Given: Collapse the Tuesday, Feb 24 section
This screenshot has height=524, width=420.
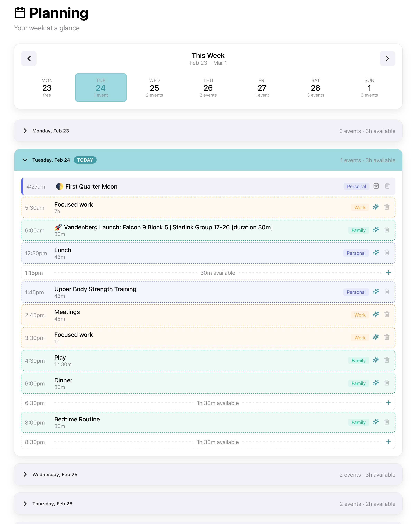Looking at the screenshot, I should coord(25,160).
